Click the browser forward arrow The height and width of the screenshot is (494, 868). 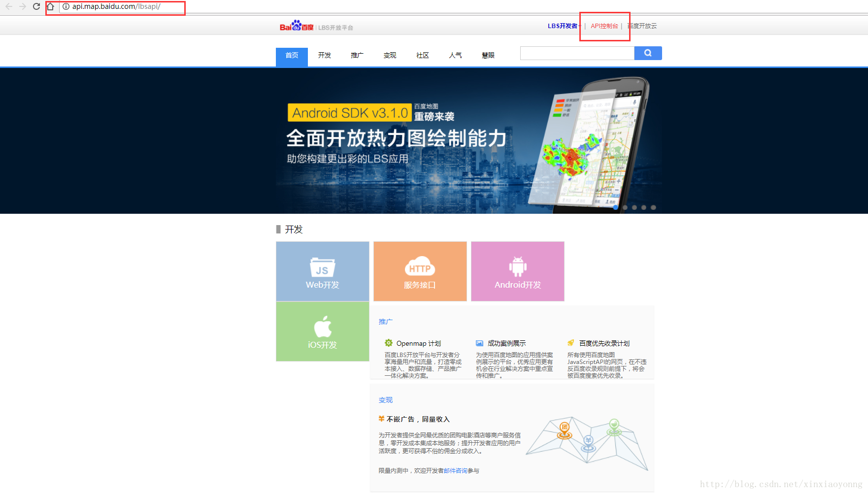22,6
